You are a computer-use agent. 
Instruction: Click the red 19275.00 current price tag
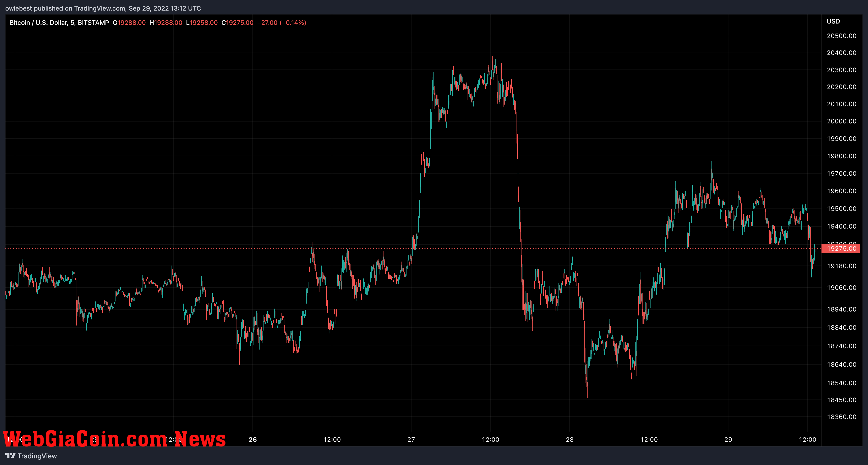click(841, 249)
